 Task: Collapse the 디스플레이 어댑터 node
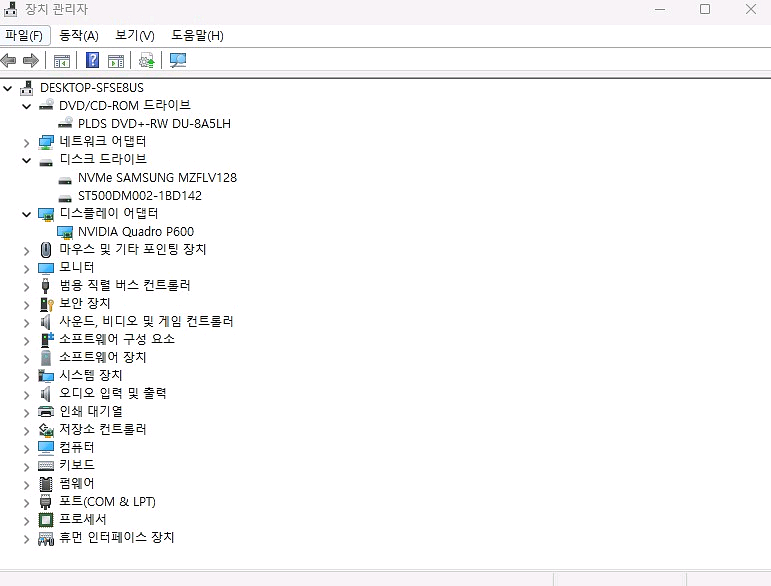[x=27, y=214]
